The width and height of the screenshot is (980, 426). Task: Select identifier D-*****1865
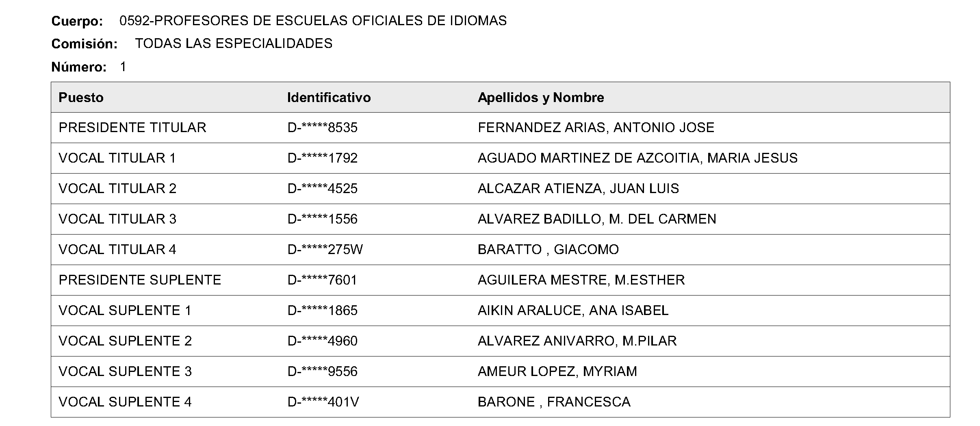(x=323, y=311)
